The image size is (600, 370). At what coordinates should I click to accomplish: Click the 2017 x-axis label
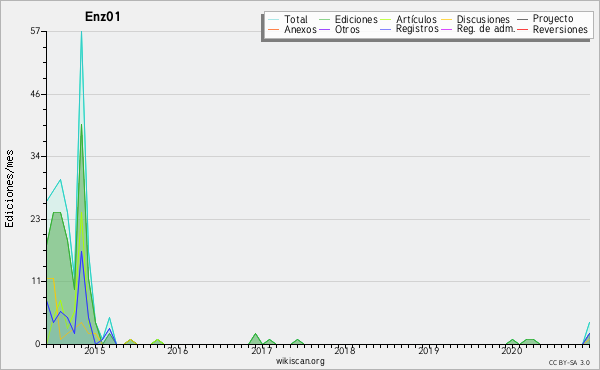point(262,351)
